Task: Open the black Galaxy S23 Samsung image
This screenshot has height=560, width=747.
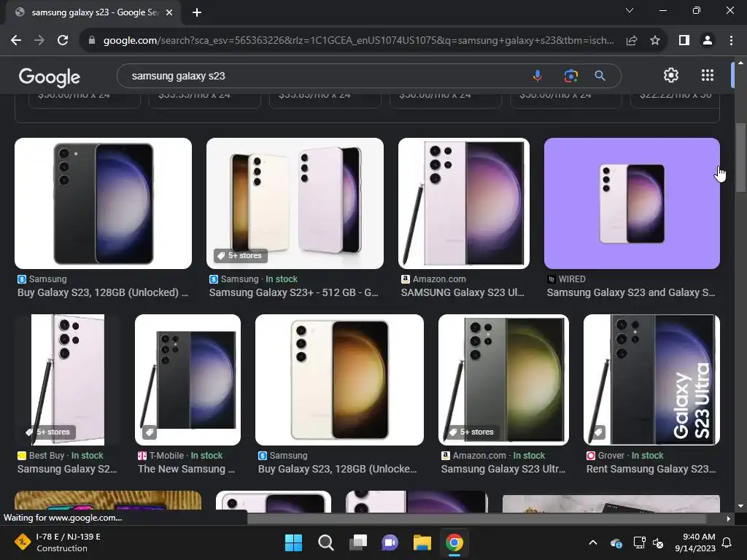Action: [x=104, y=203]
